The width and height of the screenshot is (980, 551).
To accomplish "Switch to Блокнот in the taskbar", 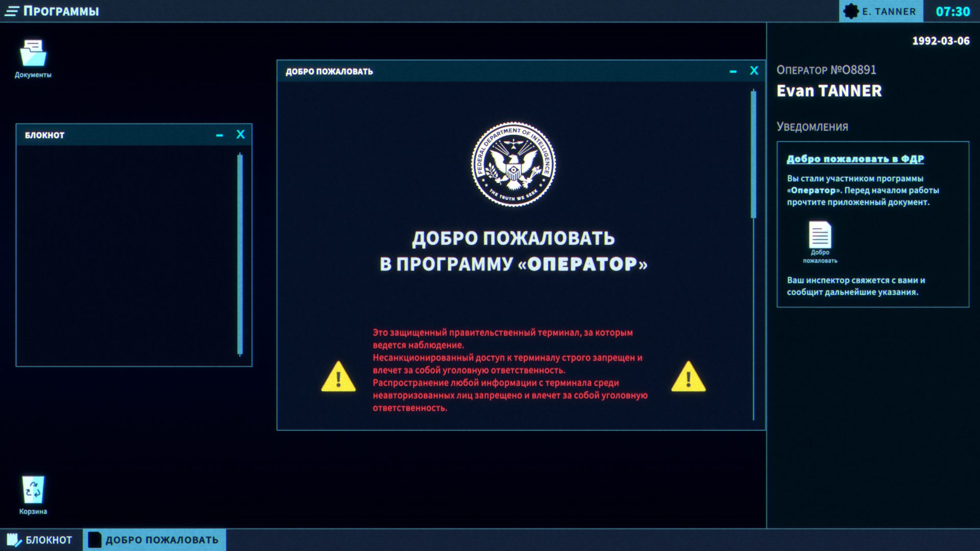I will click(41, 540).
